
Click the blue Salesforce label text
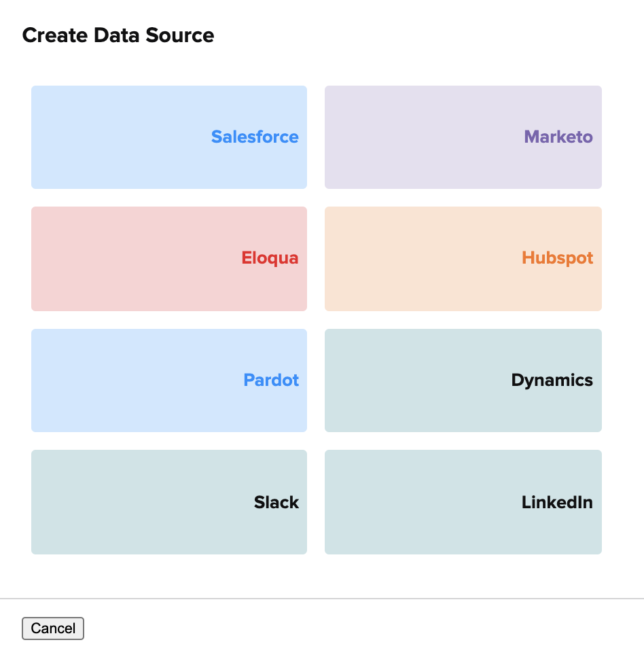(x=255, y=137)
